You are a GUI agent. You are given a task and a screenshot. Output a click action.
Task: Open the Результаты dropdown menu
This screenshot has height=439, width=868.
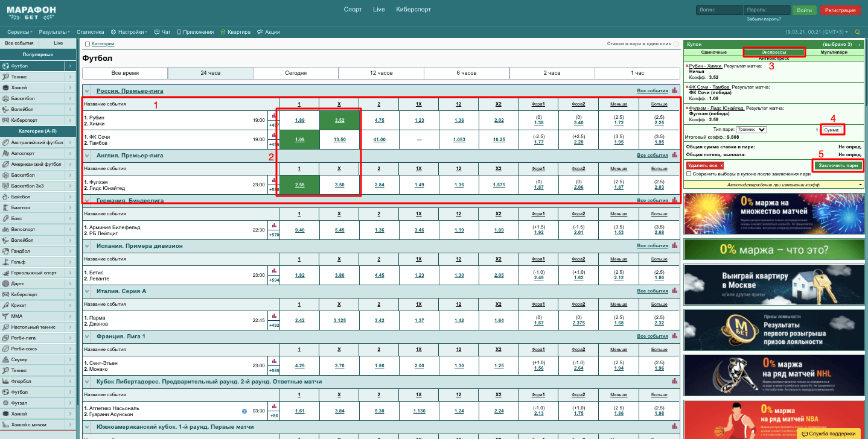click(x=54, y=32)
